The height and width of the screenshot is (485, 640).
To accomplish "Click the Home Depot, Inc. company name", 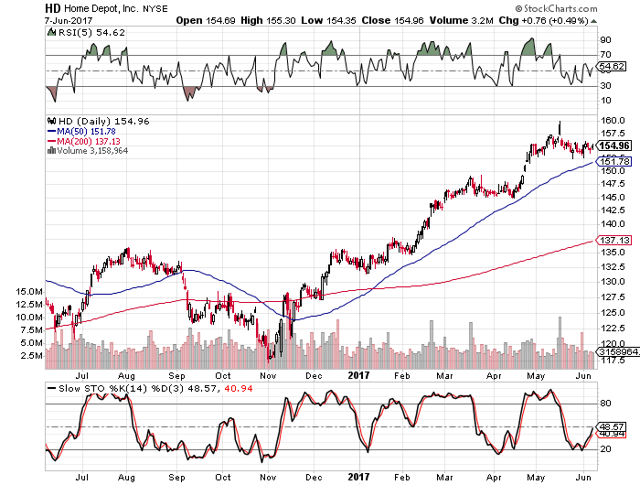I will coord(102,8).
